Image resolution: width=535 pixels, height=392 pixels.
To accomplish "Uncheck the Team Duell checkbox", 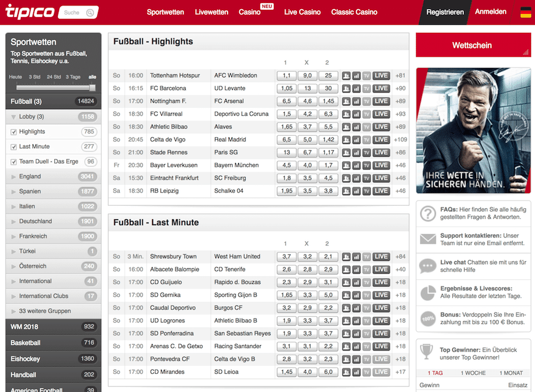I will pos(14,162).
